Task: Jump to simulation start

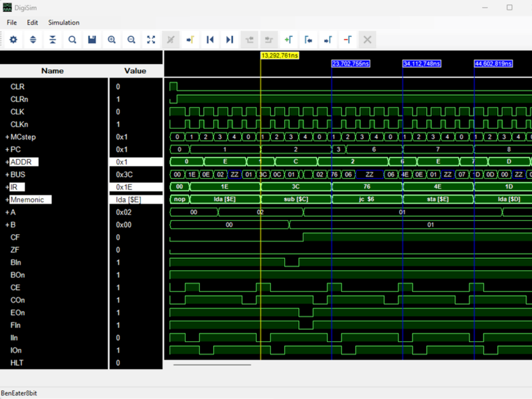Action: click(210, 40)
